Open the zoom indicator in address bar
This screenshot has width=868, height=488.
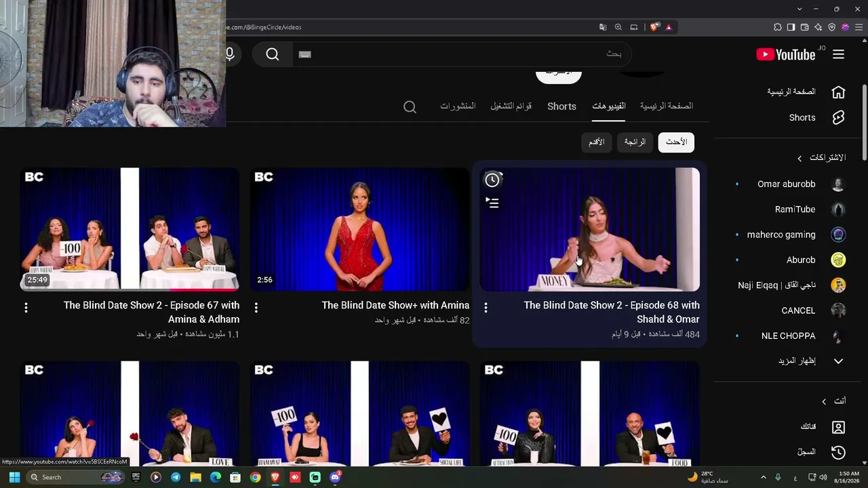(618, 27)
